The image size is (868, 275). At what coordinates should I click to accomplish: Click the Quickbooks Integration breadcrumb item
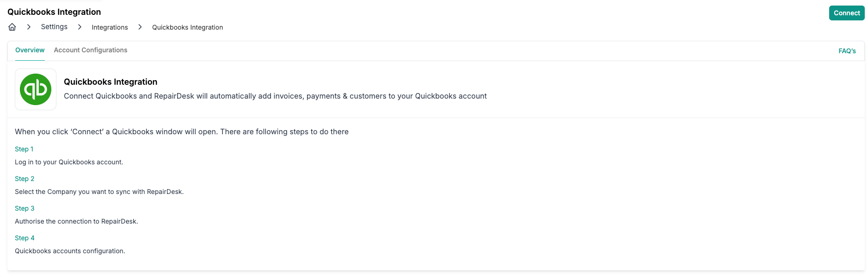coord(187,27)
